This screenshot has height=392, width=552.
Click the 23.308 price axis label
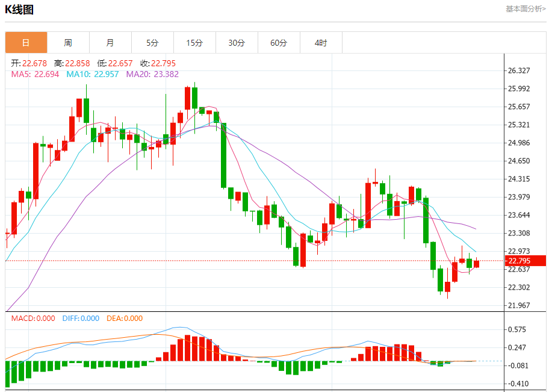click(519, 233)
